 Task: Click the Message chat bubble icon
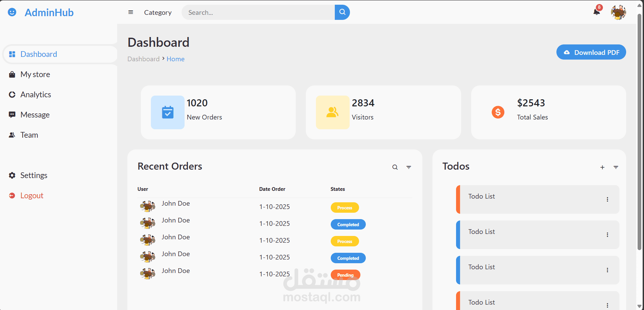(12, 115)
